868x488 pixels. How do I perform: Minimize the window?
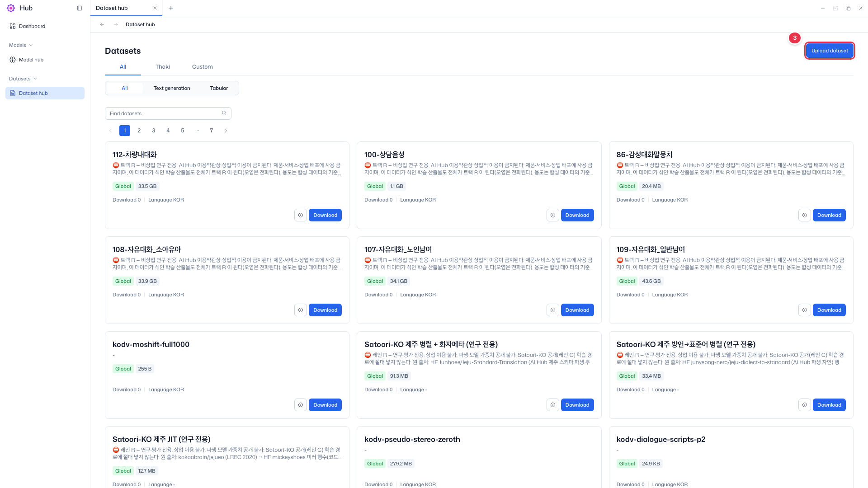(823, 8)
